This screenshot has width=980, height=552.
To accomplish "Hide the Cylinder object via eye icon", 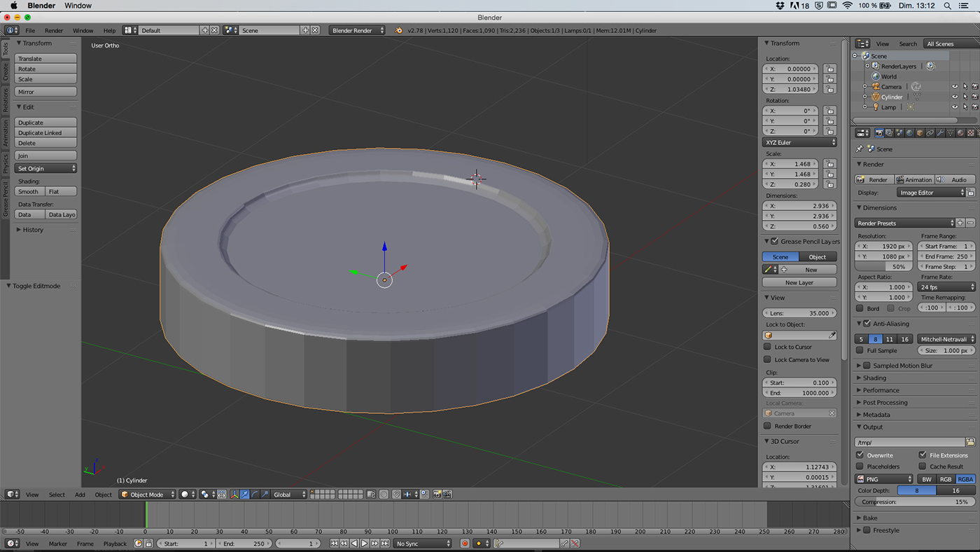I will coord(954,97).
